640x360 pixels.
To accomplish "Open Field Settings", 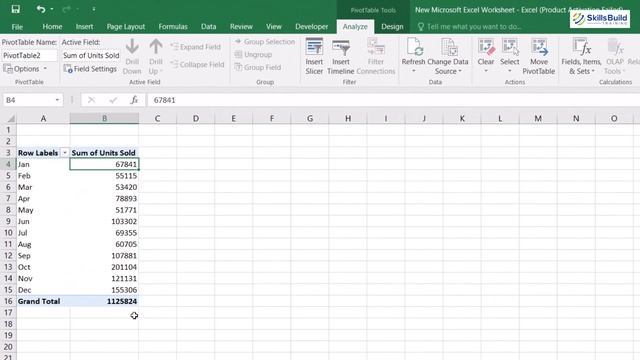I will tap(90, 69).
